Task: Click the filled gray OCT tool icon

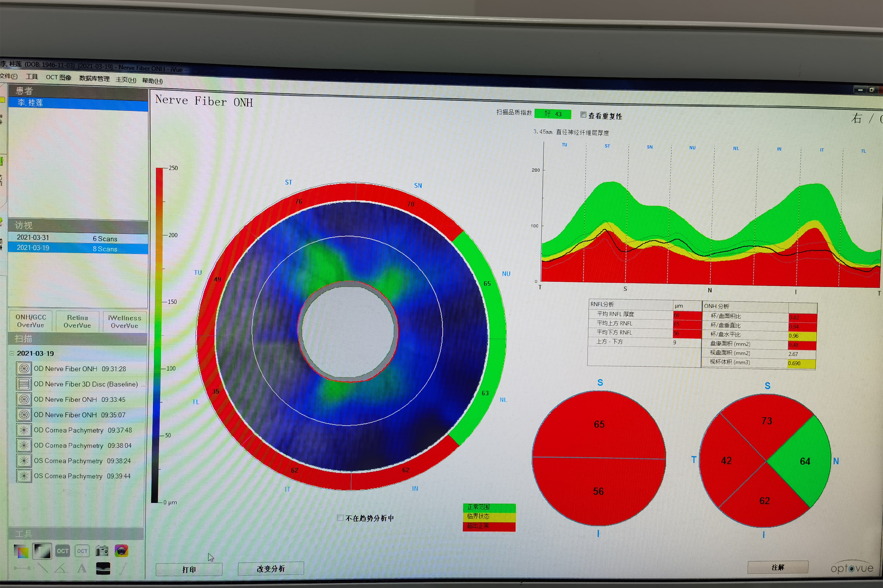Action: (x=62, y=551)
